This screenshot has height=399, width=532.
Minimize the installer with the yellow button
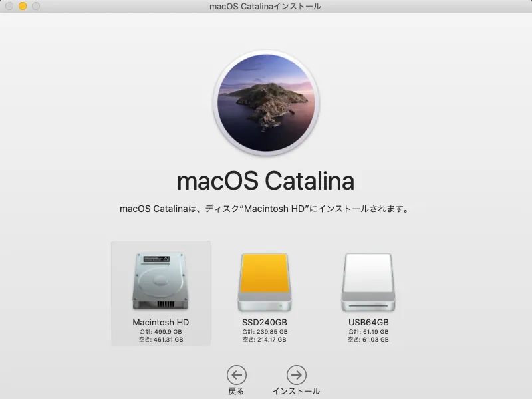[23, 6]
